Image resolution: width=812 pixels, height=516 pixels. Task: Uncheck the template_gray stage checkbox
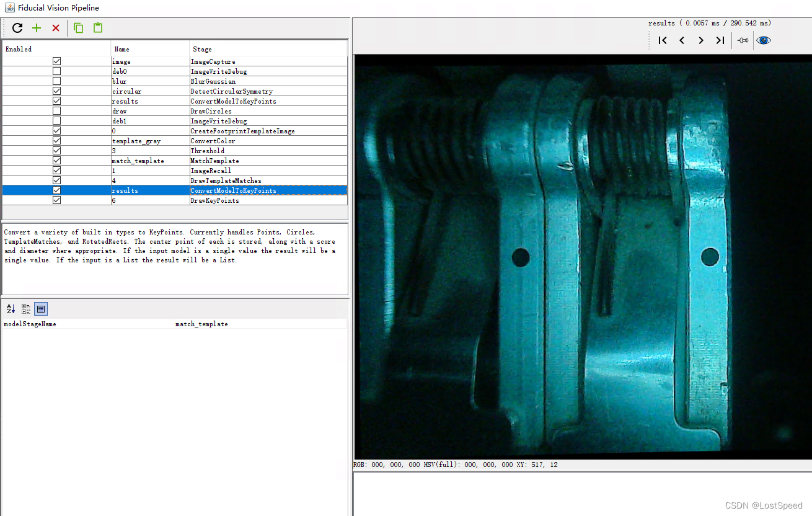[57, 141]
